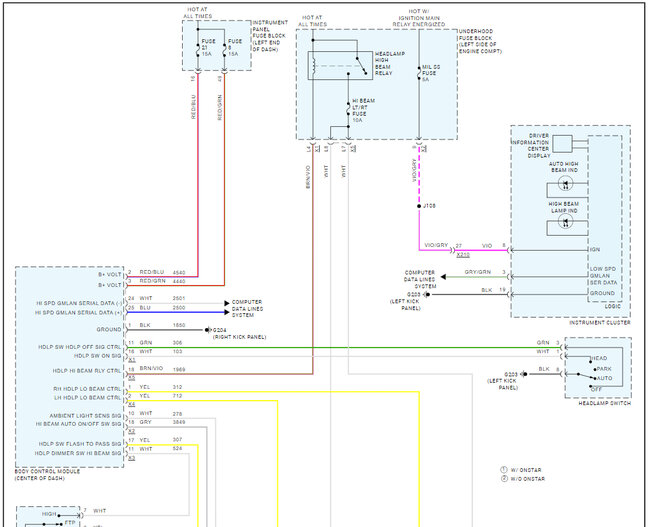This screenshot has width=650, height=527.
Task: Click the red RED/BLU wire
Action: pos(198,174)
